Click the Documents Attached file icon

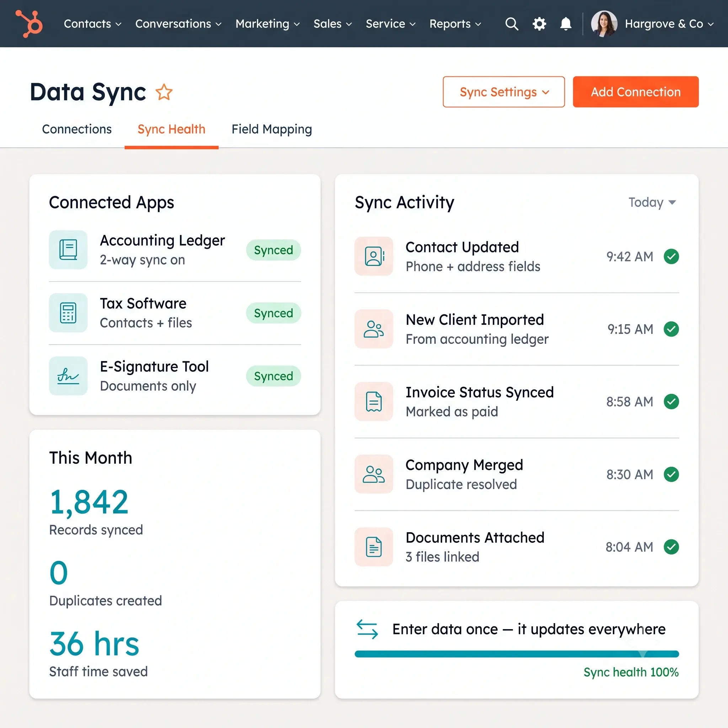click(x=374, y=547)
